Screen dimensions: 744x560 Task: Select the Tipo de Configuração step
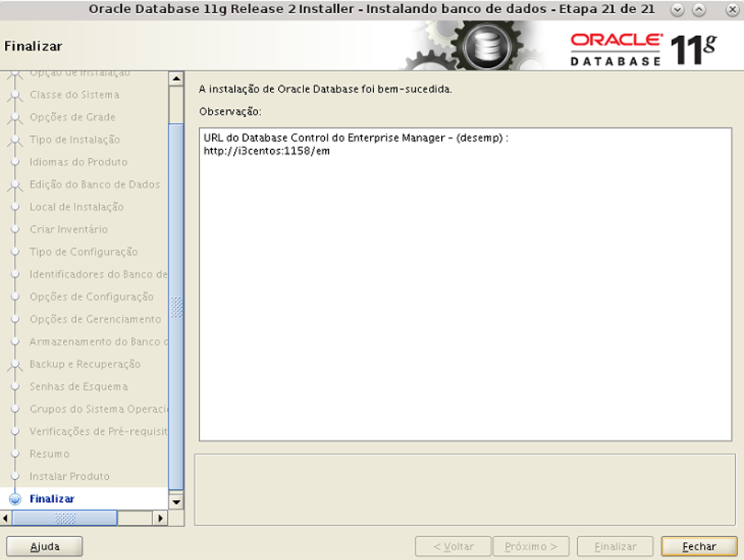[x=83, y=251]
